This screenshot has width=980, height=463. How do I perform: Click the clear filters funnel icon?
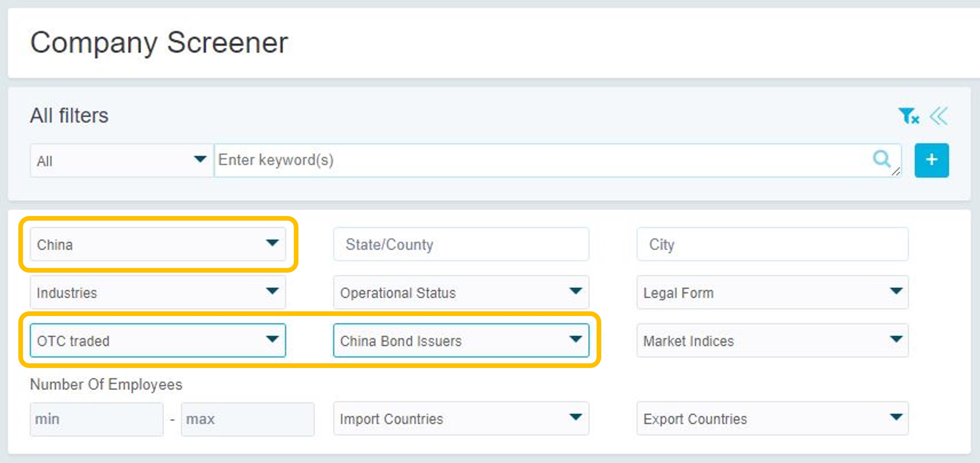[x=908, y=116]
